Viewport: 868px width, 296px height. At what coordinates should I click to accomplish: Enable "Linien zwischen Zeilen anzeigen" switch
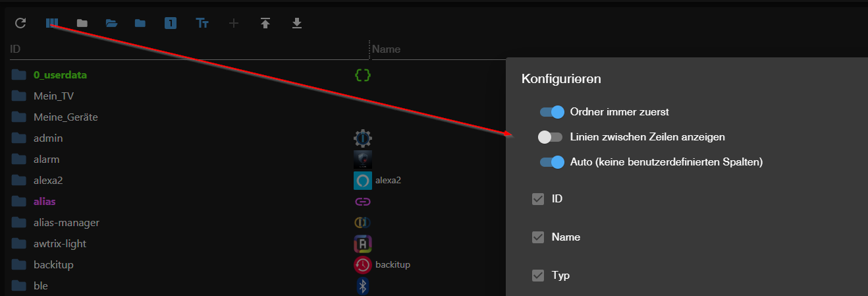click(x=550, y=137)
